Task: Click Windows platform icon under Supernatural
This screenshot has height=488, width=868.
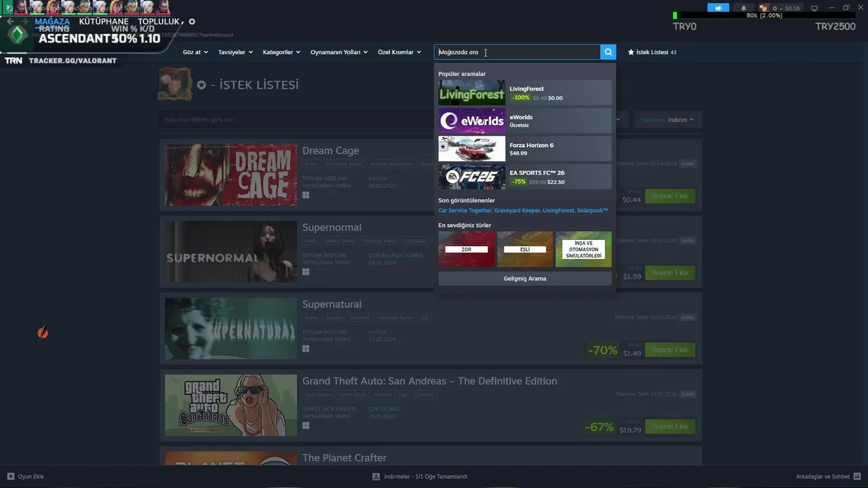Action: tap(306, 348)
